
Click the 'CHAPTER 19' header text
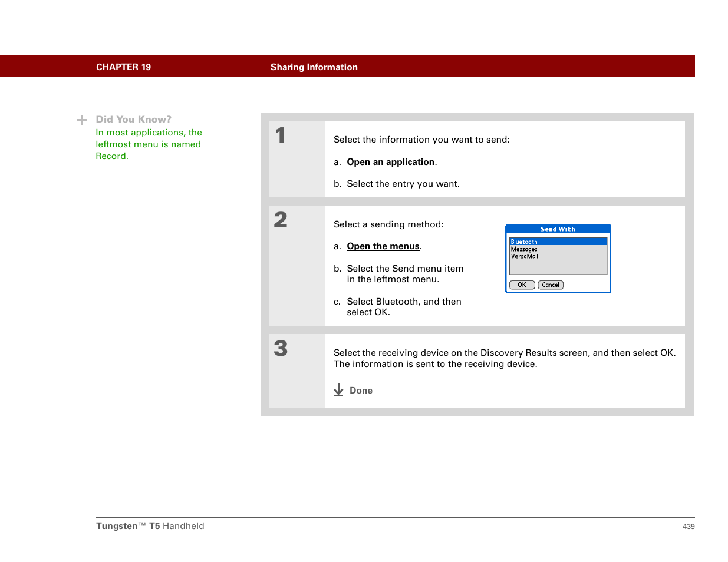point(123,67)
